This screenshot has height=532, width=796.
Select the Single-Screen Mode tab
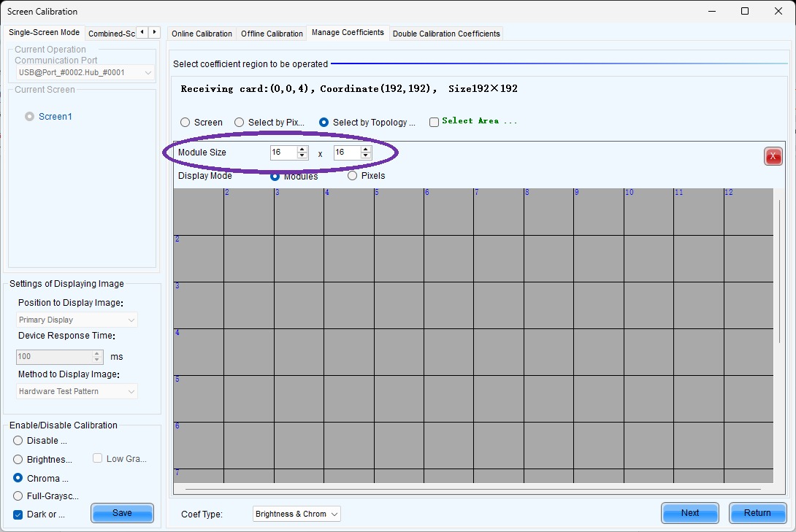(44, 32)
